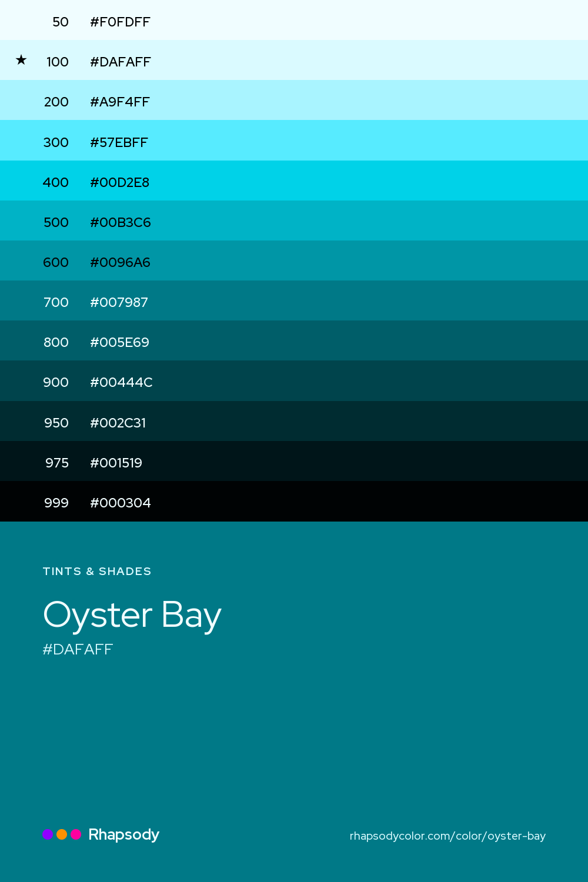Click the shade number 600
The width and height of the screenshot is (588, 882).
pyautogui.click(x=56, y=262)
